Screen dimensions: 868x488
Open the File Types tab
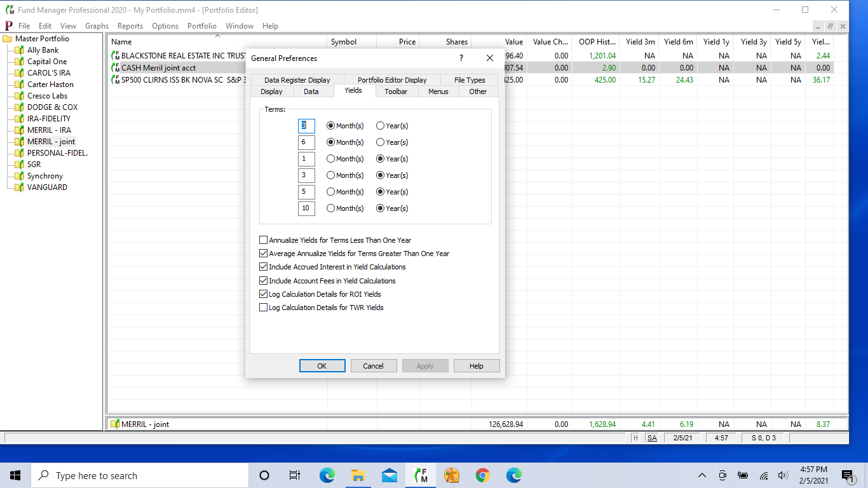(470, 80)
